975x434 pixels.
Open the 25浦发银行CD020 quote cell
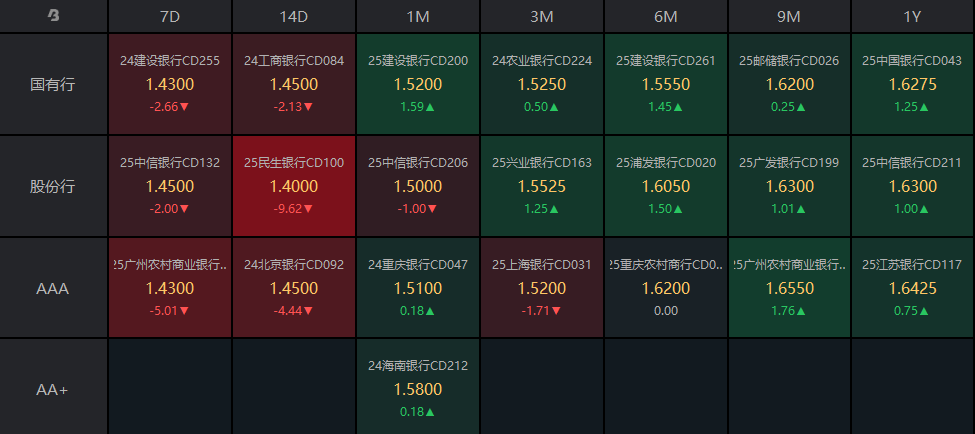click(x=666, y=187)
